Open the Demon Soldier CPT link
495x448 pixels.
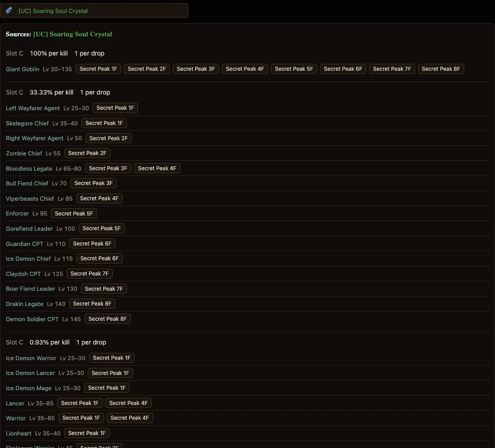[32, 319]
